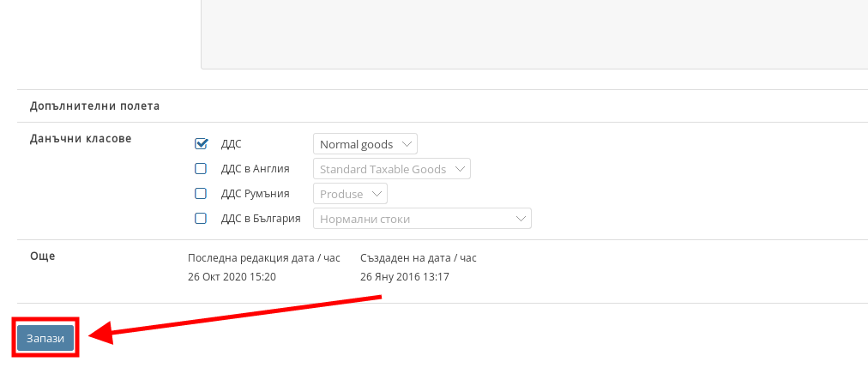Focus the large text area at top

pyautogui.click(x=533, y=34)
